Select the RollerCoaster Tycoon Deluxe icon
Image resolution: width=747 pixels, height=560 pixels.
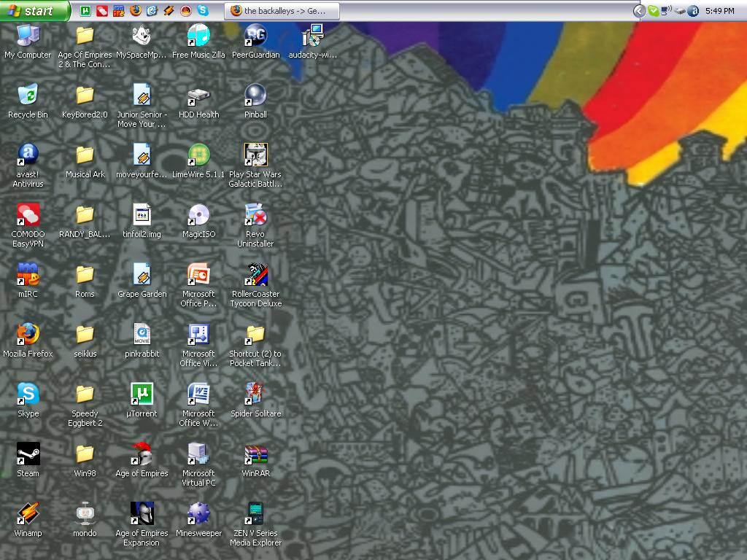[x=255, y=274]
